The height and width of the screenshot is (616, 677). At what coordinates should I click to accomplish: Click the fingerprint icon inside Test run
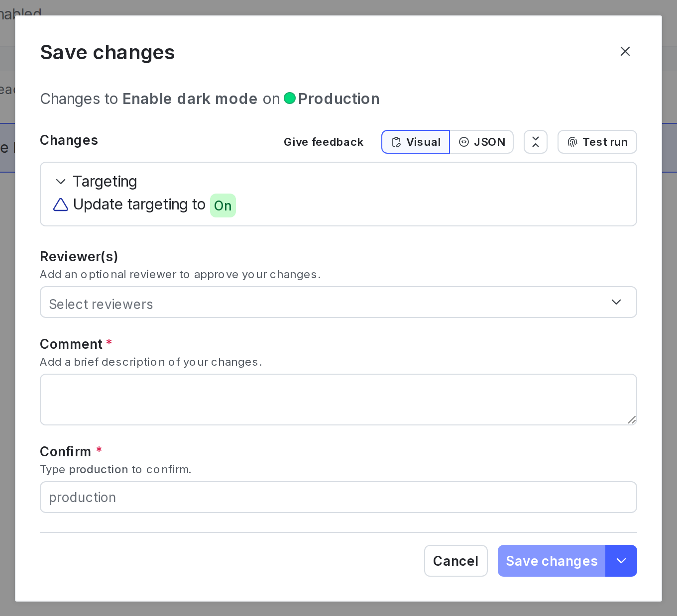(572, 142)
